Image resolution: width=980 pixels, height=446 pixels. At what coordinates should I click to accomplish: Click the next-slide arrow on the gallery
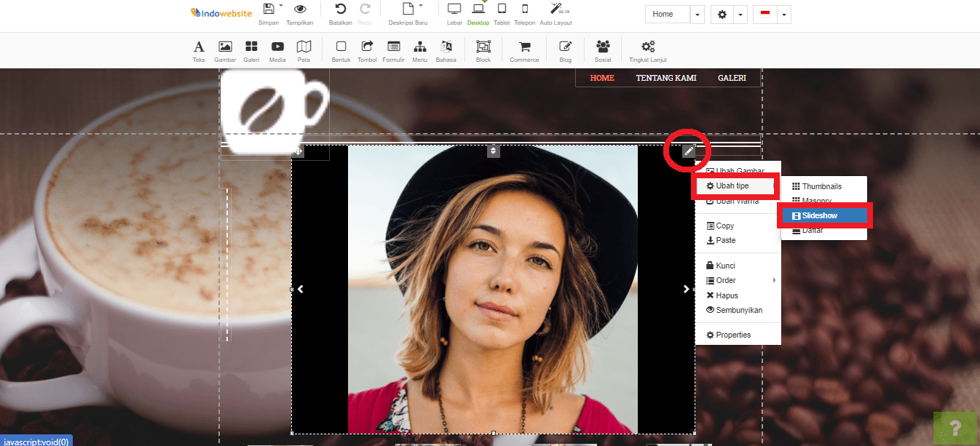tap(685, 288)
